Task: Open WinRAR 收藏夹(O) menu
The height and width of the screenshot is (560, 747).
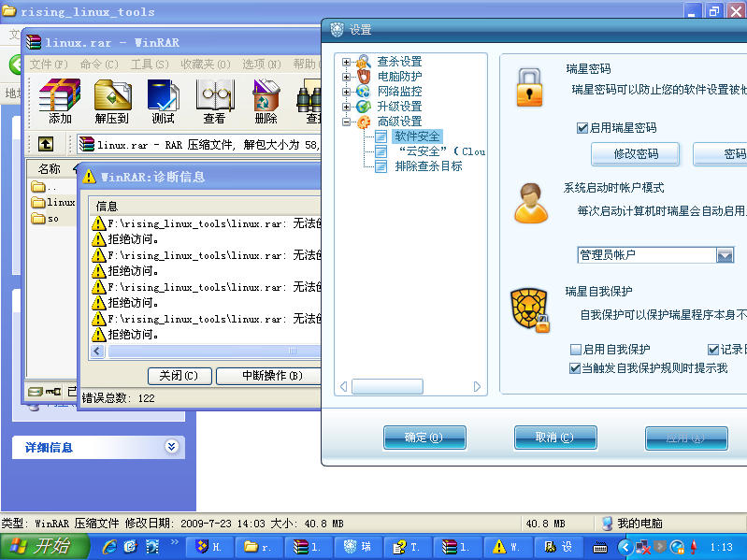Action: (206, 65)
